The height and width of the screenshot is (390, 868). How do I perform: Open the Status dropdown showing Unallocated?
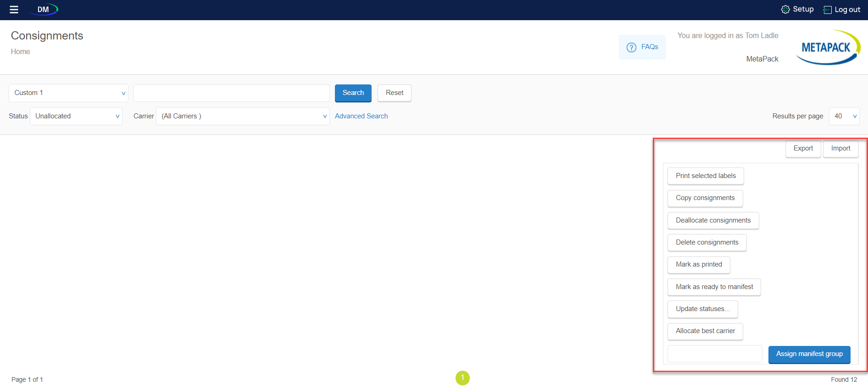click(76, 116)
